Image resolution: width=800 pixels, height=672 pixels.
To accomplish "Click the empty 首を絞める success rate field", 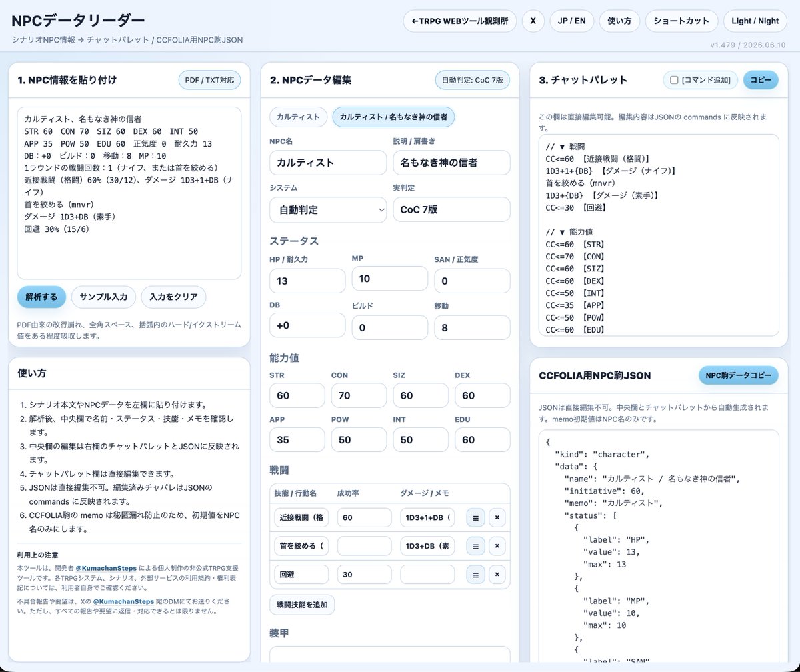I will 365,546.
